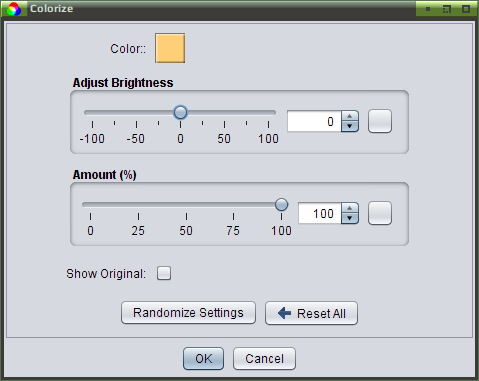The image size is (479, 381).
Task: Click Randomize Settings button
Action: (188, 313)
